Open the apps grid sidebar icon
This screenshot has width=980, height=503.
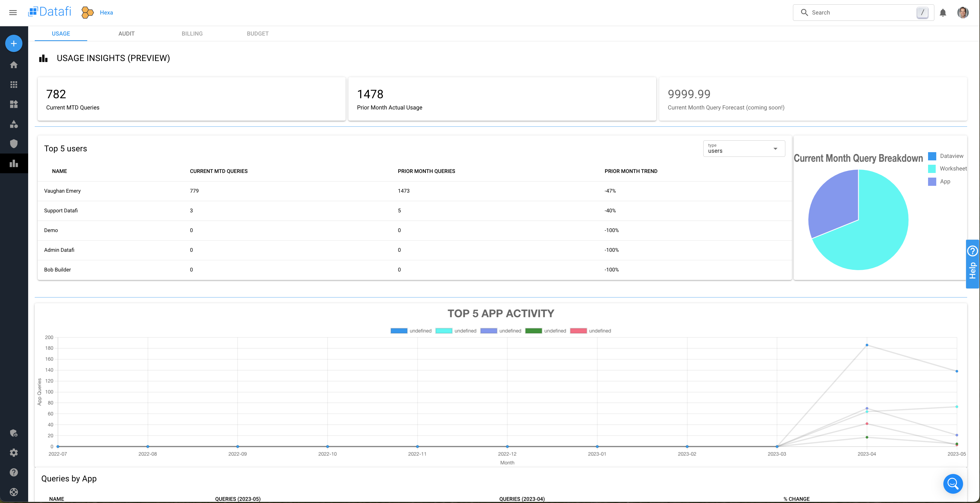click(x=14, y=85)
